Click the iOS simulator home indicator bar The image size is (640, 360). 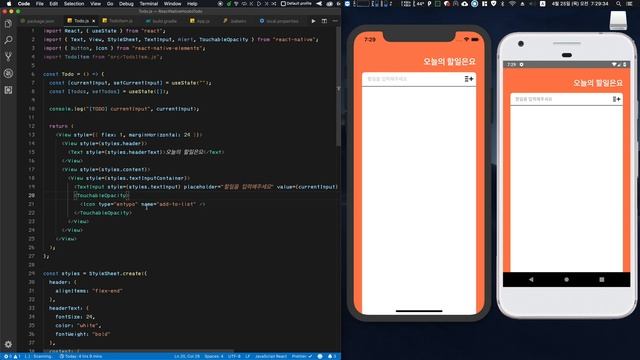tap(419, 311)
